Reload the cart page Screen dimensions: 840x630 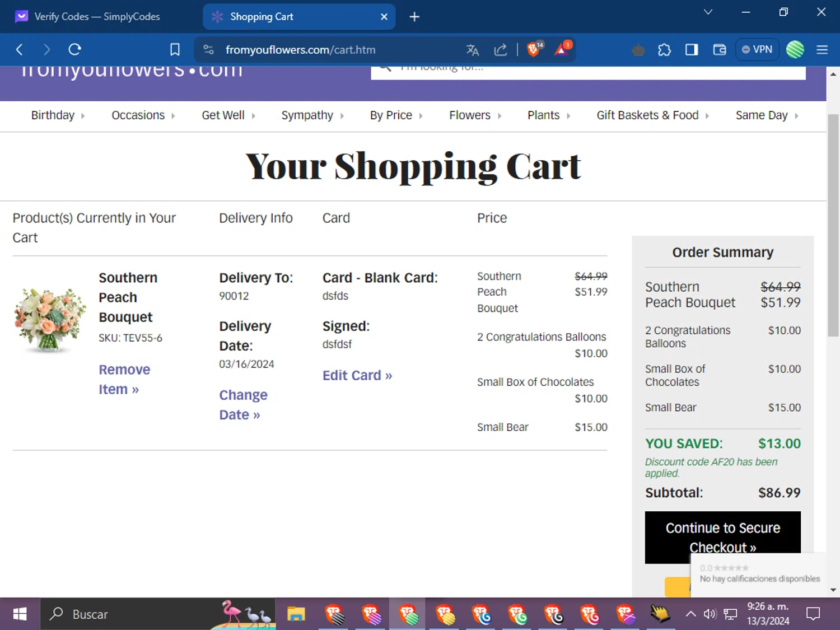(x=74, y=50)
